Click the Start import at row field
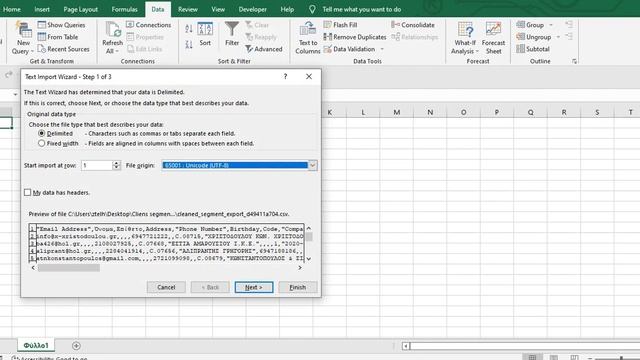The image size is (640, 360). [x=97, y=165]
